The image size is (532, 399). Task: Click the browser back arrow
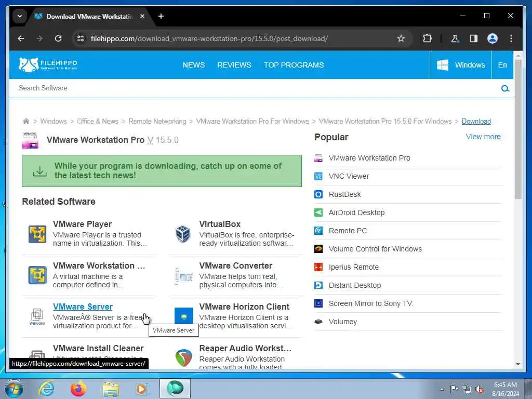21,38
